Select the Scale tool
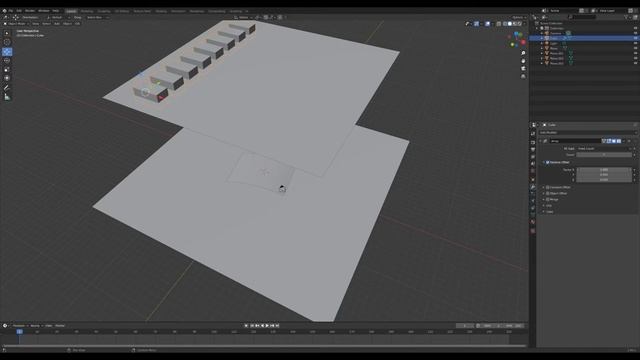 [x=7, y=69]
